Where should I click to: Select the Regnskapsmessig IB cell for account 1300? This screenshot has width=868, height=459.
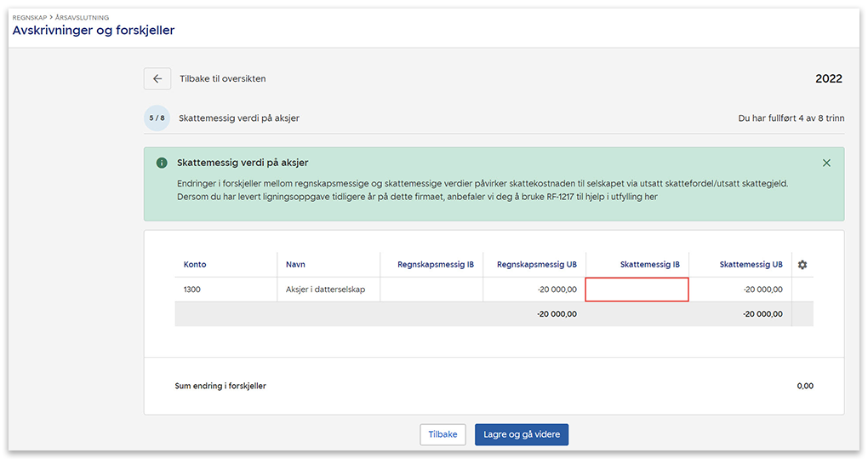pos(431,290)
